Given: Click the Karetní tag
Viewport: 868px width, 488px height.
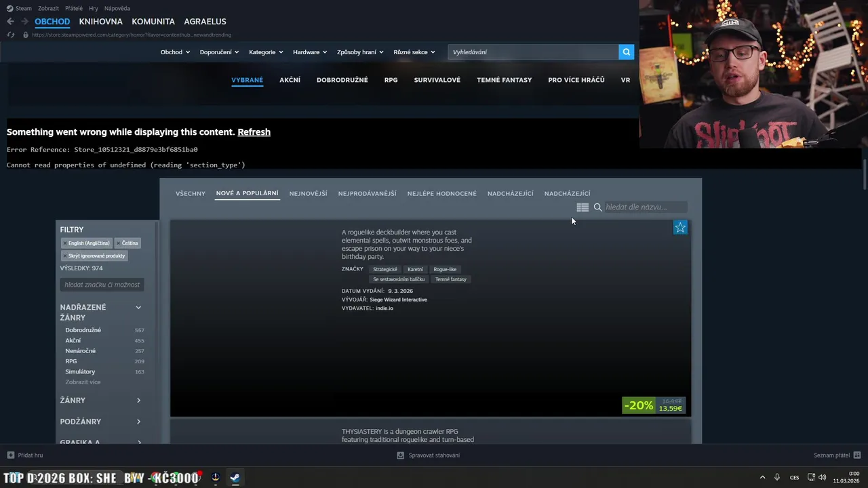Looking at the screenshot, I should [x=415, y=269].
